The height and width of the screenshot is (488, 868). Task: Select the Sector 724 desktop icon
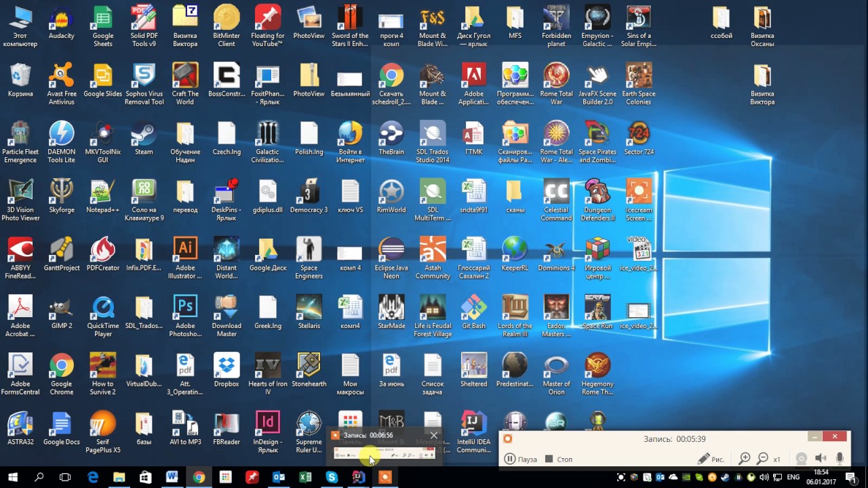639,139
